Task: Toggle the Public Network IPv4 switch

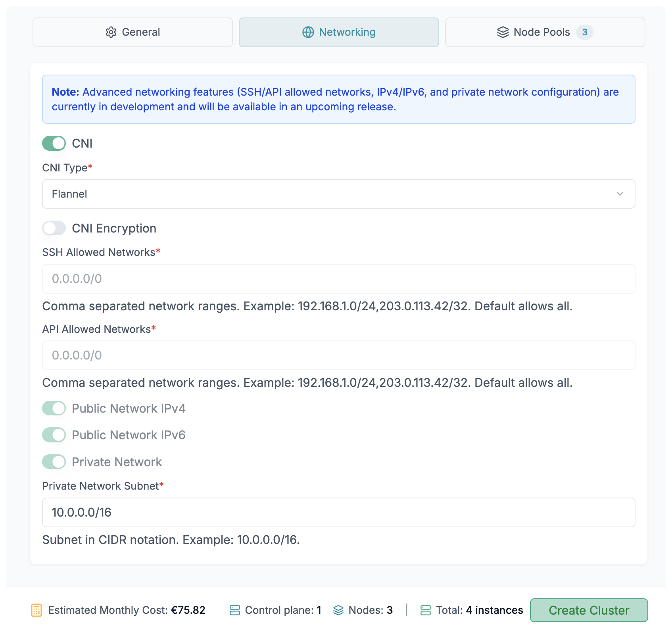Action: coord(54,408)
